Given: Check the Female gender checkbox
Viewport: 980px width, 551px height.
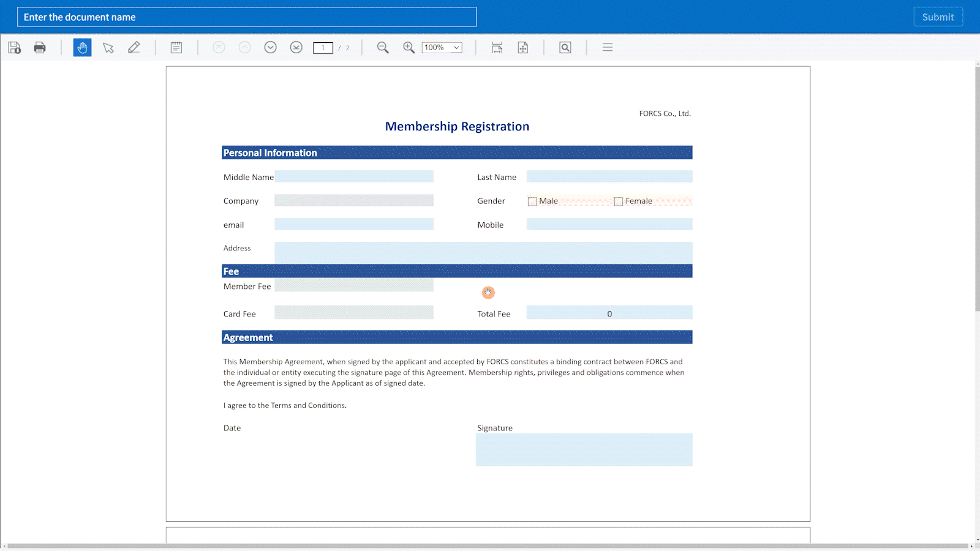Looking at the screenshot, I should point(619,201).
